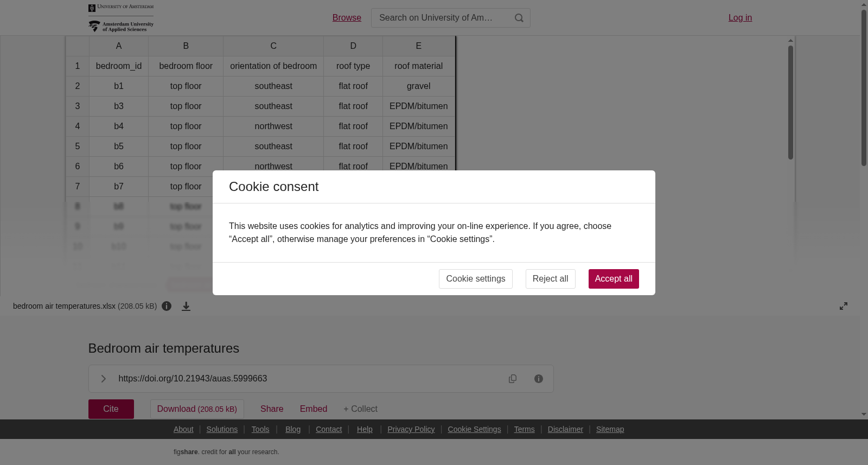Click the Cite button
Screen dimensions: 868x465
click(x=111, y=409)
